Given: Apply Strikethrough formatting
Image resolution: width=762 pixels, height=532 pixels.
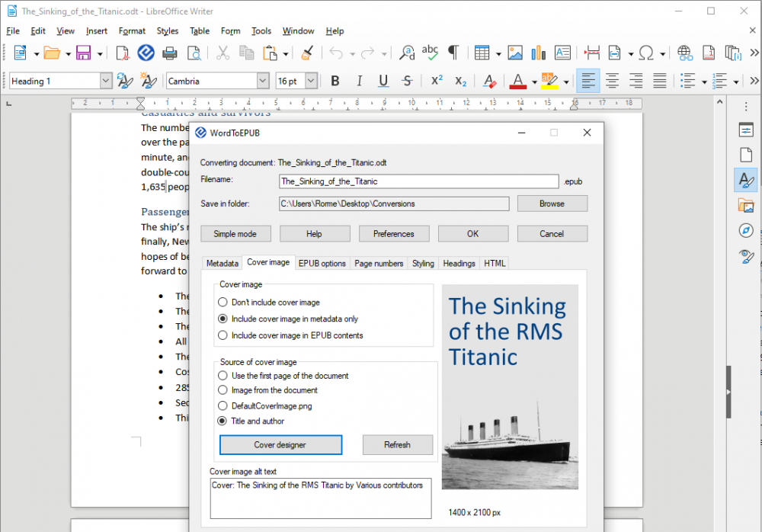Looking at the screenshot, I should (407, 81).
